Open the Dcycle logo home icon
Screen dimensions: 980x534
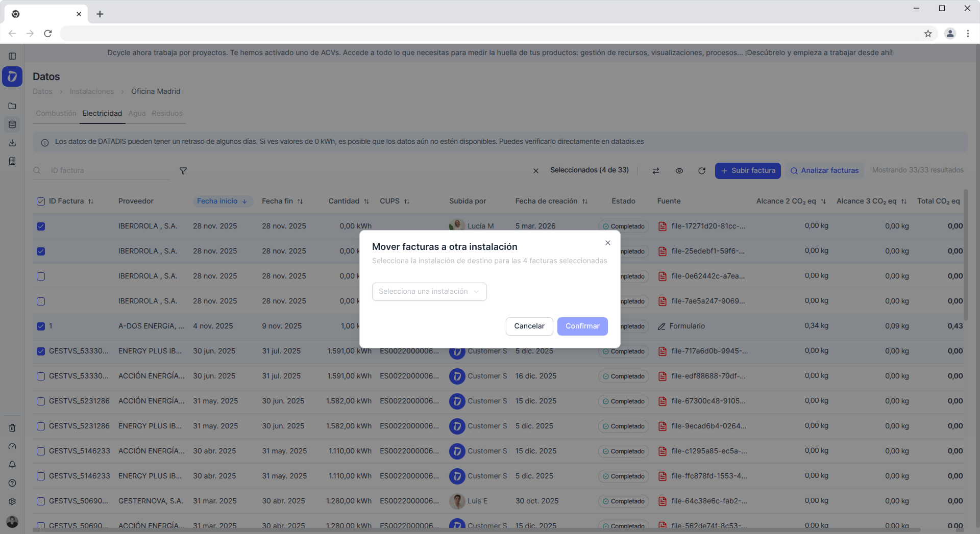pos(12,77)
